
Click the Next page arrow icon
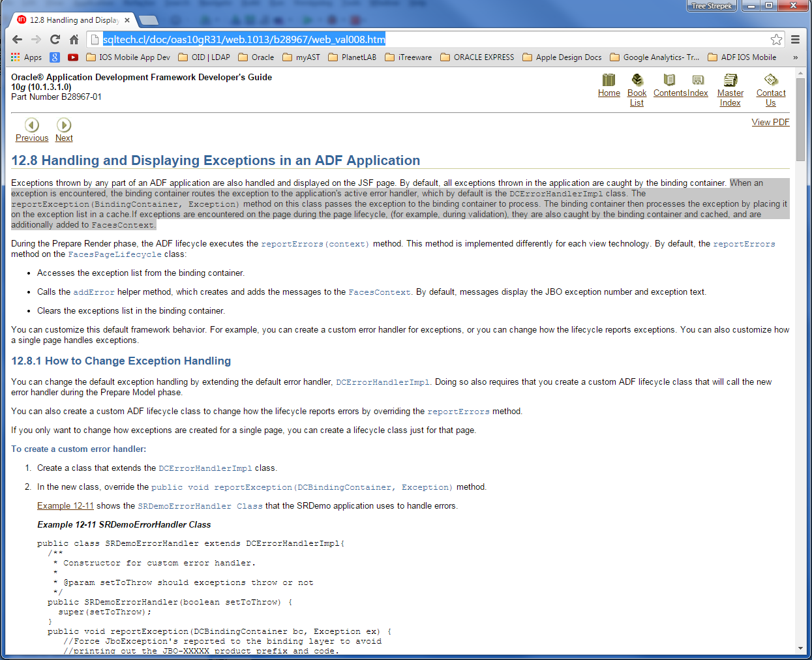(64, 125)
